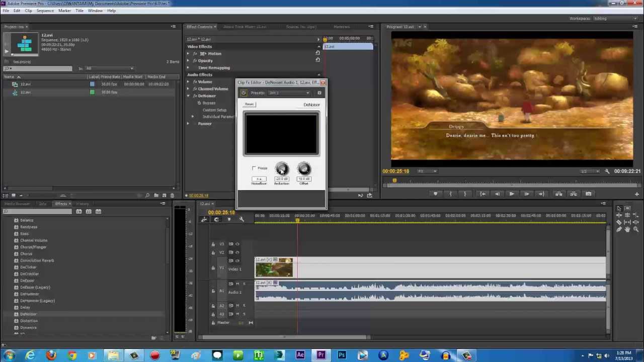This screenshot has width=644, height=362.
Task: Open Program monitor settings wrench
Action: pos(607,171)
